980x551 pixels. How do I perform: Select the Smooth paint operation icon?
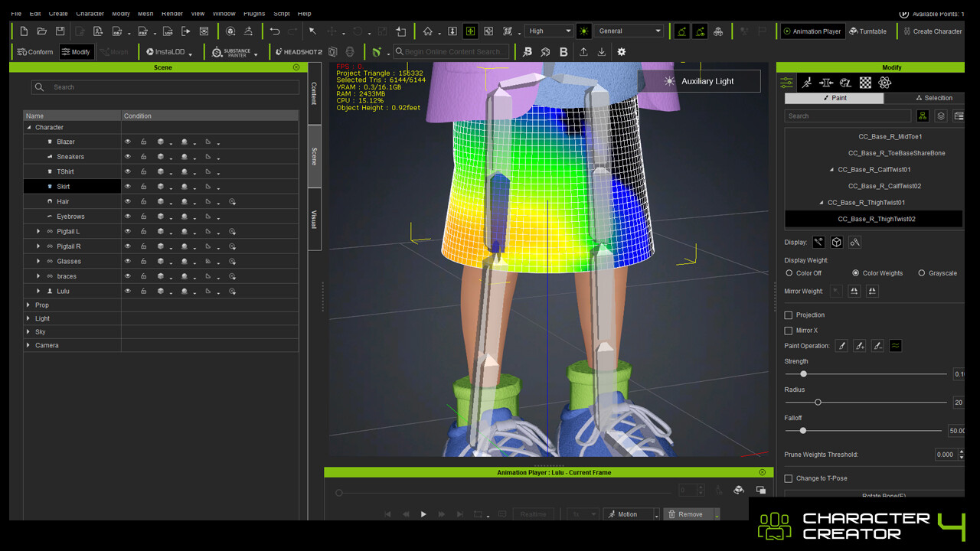pyautogui.click(x=895, y=346)
